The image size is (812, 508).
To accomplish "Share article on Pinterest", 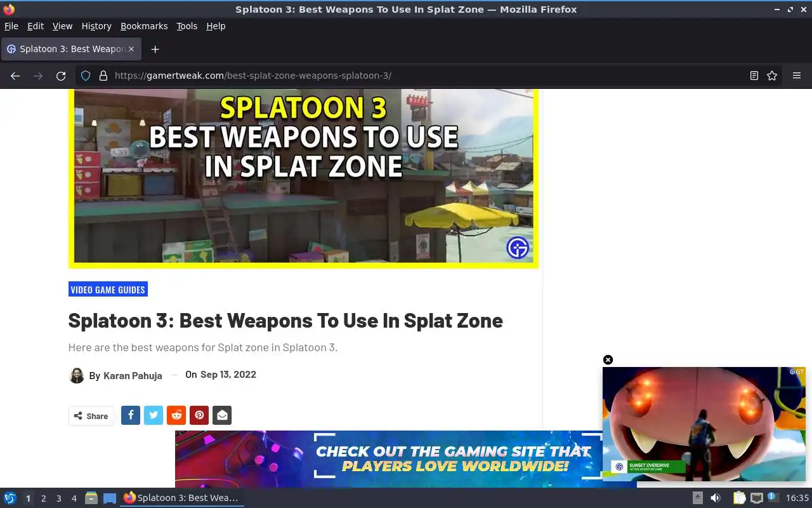I will 199,415.
